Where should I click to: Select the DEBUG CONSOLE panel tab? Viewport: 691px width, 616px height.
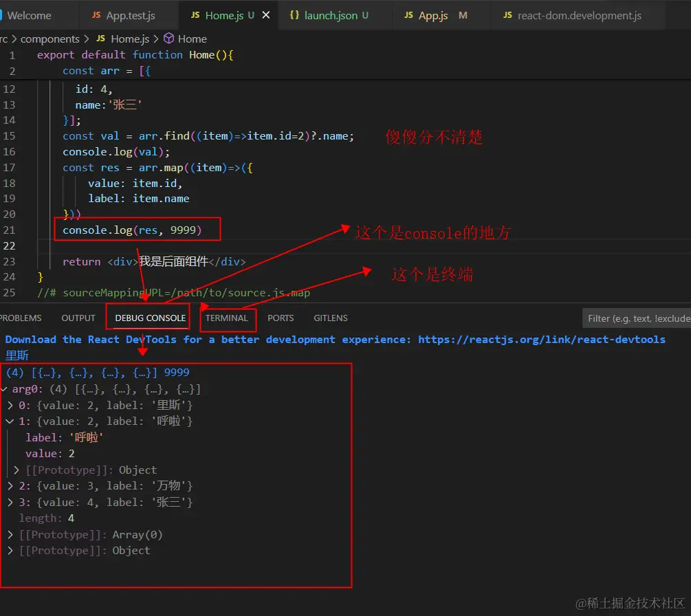click(x=151, y=318)
